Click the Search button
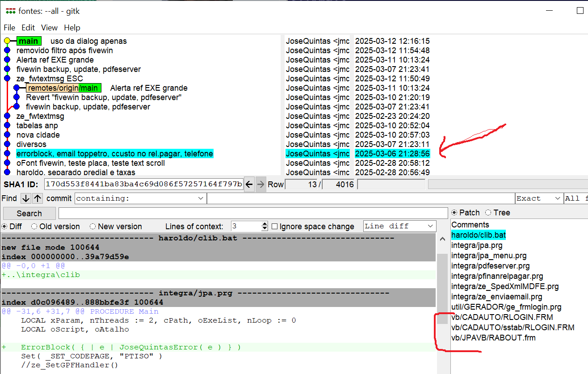The height and width of the screenshot is (374, 588). coord(29,214)
